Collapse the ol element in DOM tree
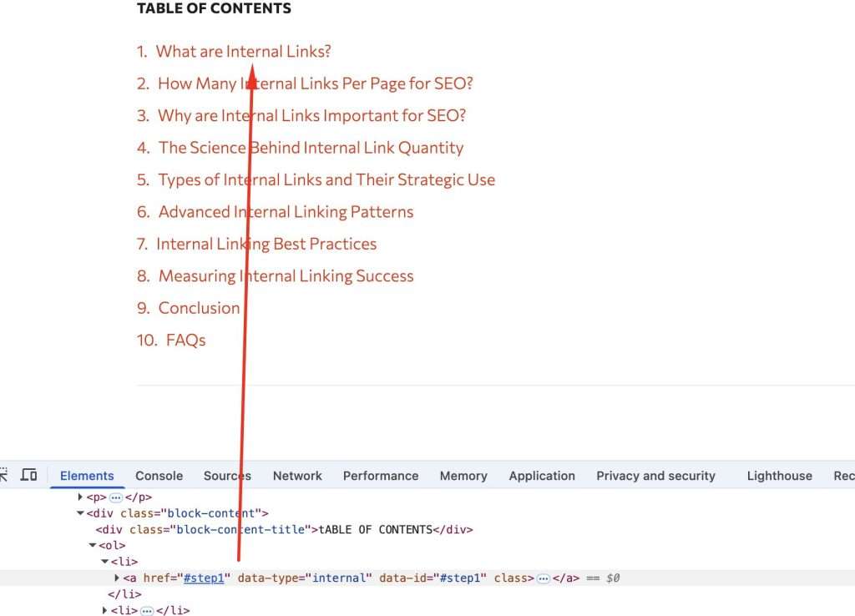Image resolution: width=855 pixels, height=616 pixels. pyautogui.click(x=93, y=545)
